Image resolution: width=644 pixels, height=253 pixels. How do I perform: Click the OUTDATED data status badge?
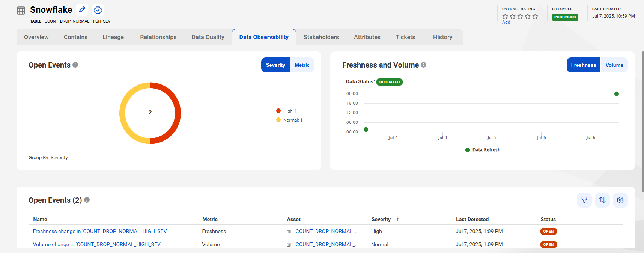(390, 82)
